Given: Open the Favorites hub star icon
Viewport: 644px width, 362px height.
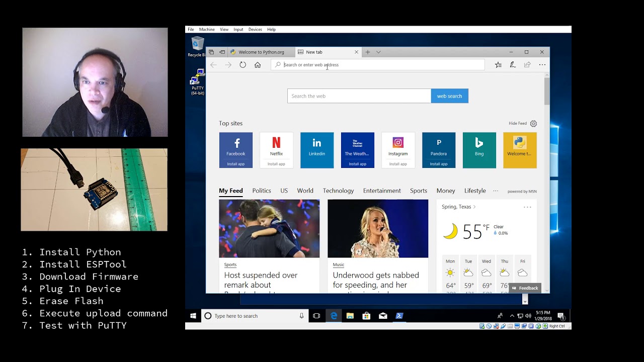Looking at the screenshot, I should click(498, 65).
